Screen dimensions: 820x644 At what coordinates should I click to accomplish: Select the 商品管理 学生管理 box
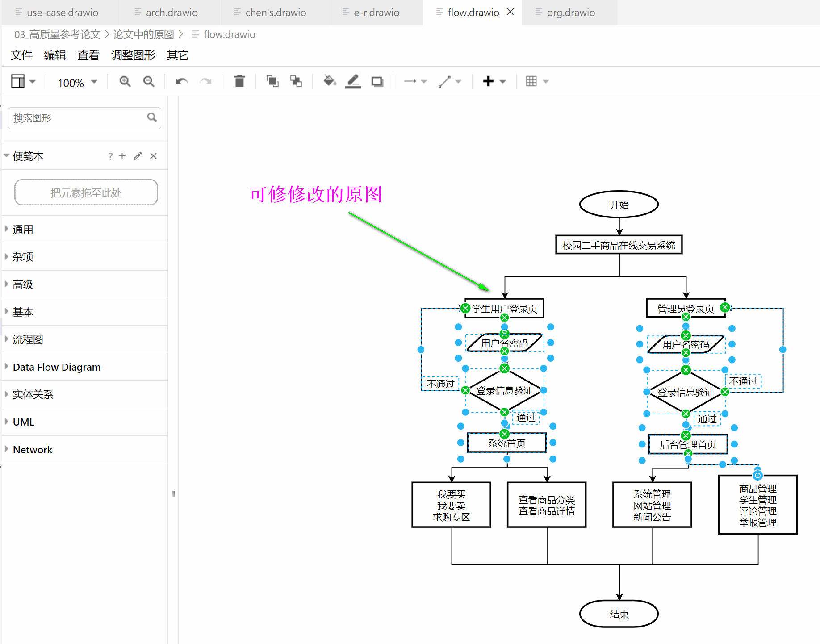(757, 505)
